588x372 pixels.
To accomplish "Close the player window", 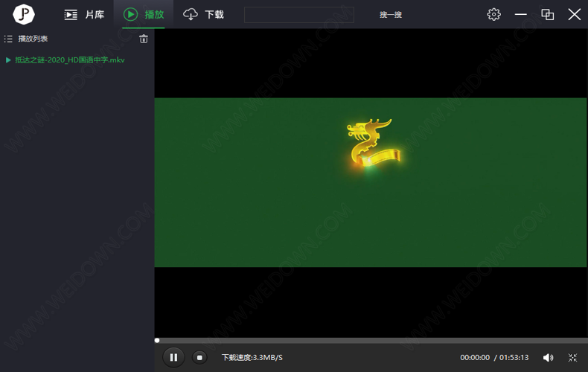I will tap(574, 15).
